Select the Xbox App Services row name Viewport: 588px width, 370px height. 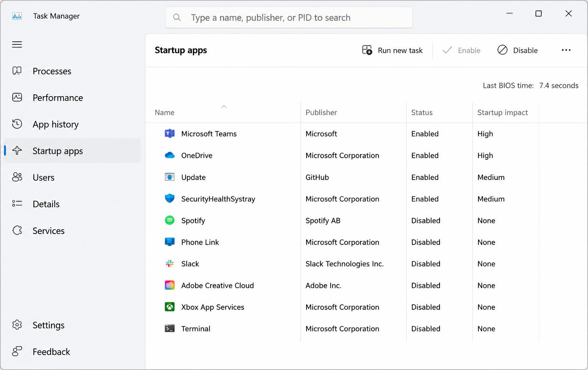click(213, 307)
